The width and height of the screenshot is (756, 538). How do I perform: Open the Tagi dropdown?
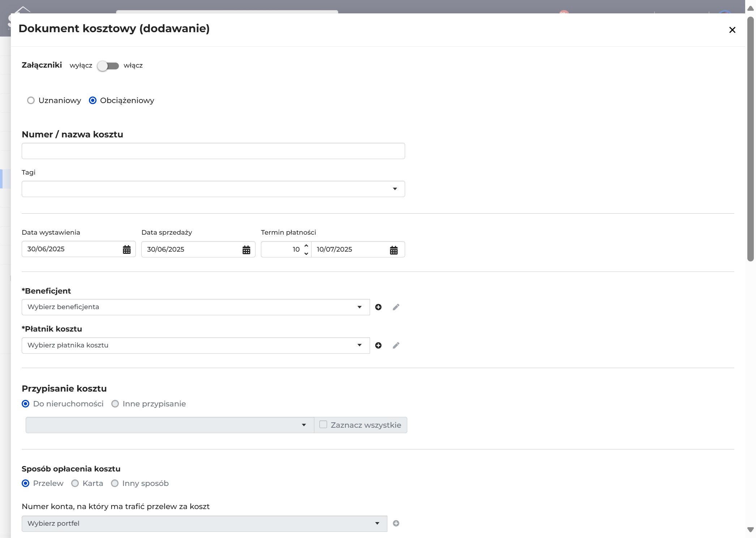[213, 189]
